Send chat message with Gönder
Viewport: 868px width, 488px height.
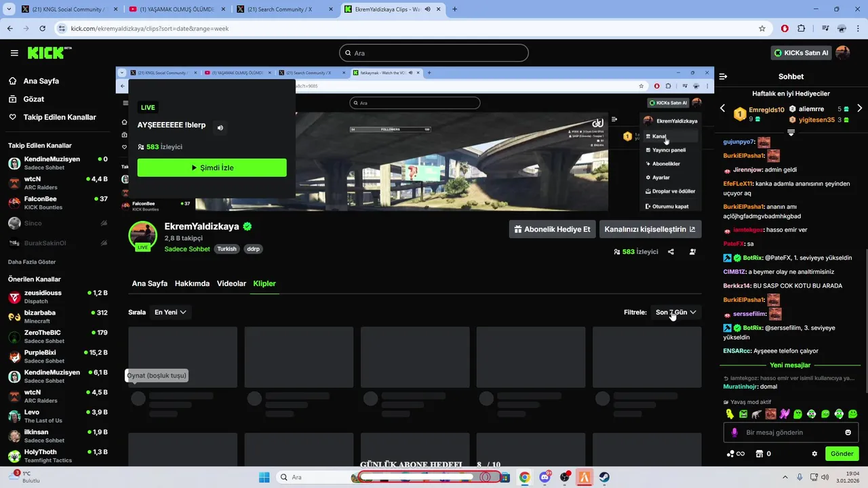(842, 453)
